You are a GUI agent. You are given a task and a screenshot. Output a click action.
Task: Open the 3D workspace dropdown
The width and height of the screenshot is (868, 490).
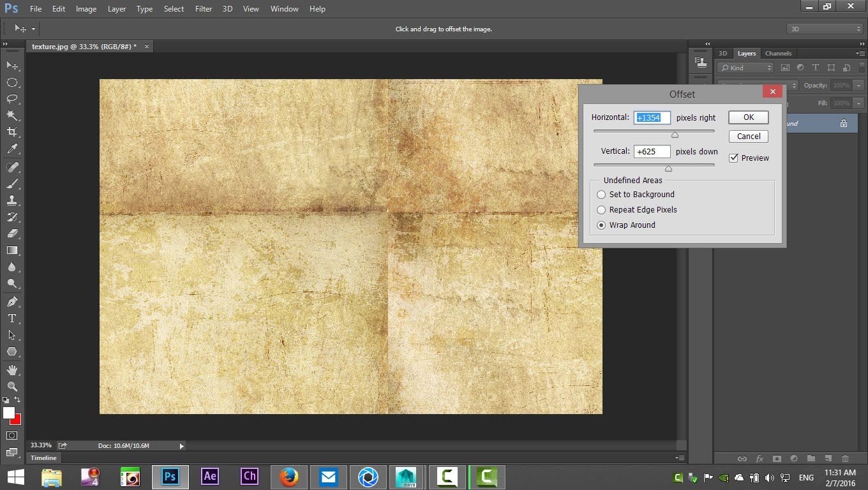[825, 29]
